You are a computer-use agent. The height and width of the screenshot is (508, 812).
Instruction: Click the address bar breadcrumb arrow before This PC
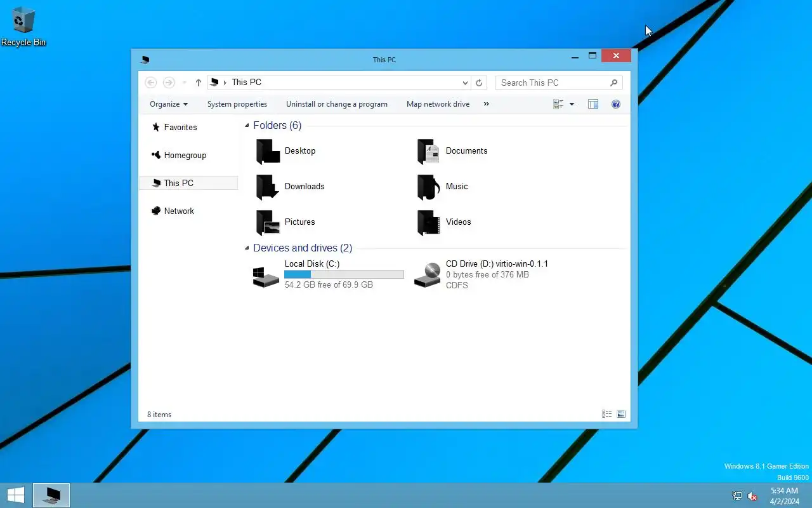pyautogui.click(x=225, y=83)
